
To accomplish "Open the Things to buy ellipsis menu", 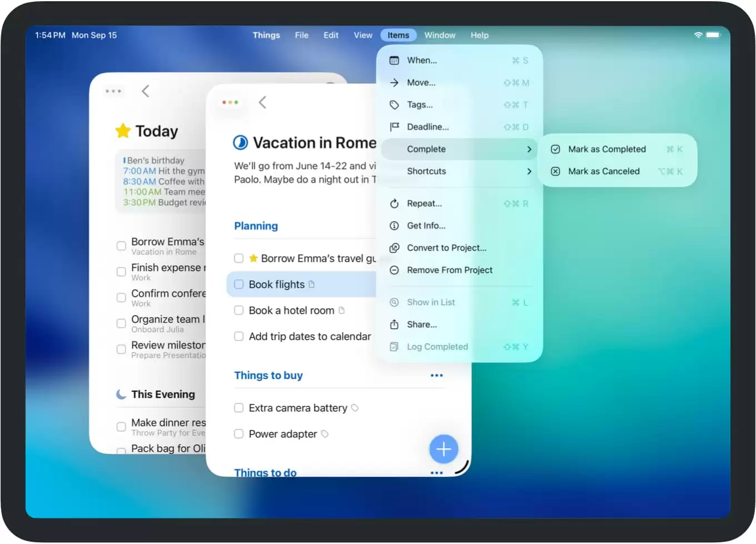I will point(436,376).
